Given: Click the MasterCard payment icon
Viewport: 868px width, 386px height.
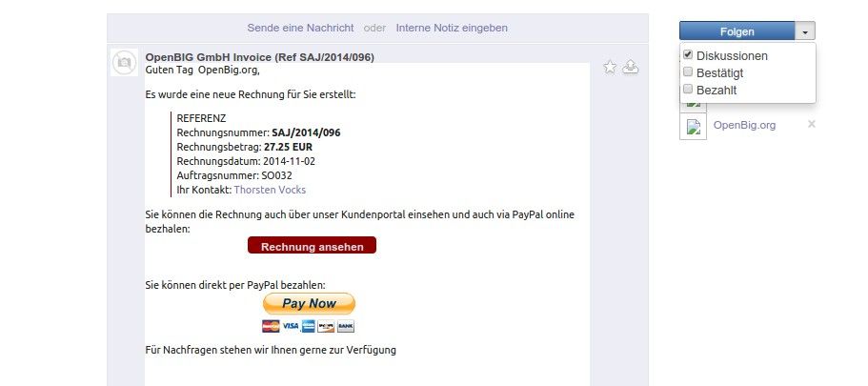Looking at the screenshot, I should [271, 326].
